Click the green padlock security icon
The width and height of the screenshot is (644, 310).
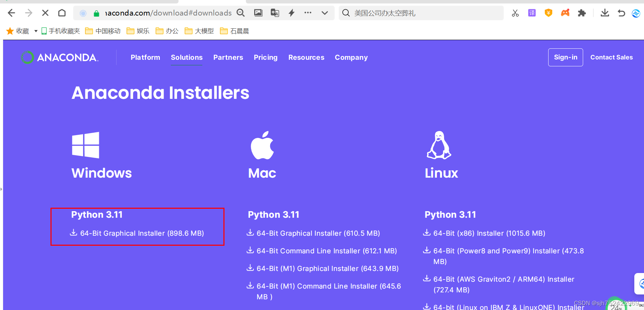(x=97, y=13)
